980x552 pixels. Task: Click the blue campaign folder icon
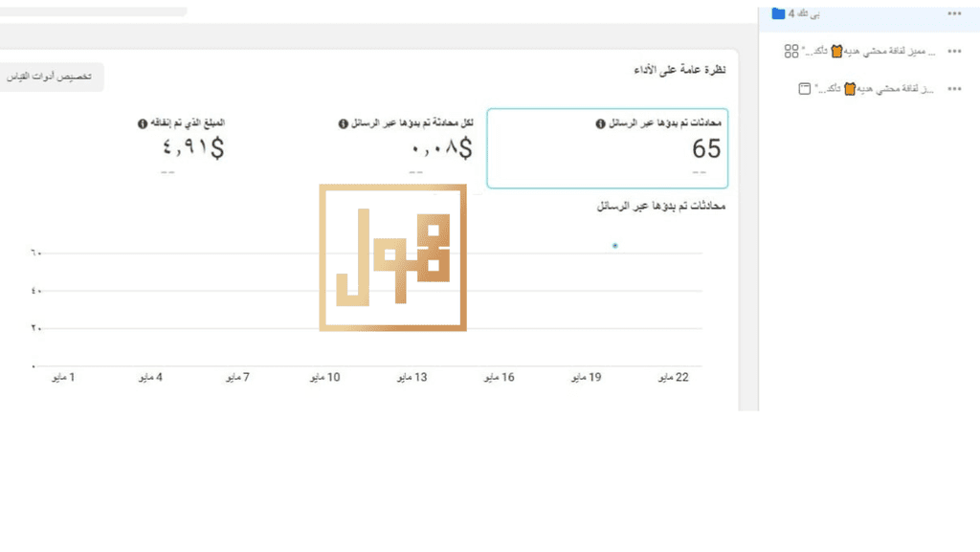pyautogui.click(x=778, y=13)
